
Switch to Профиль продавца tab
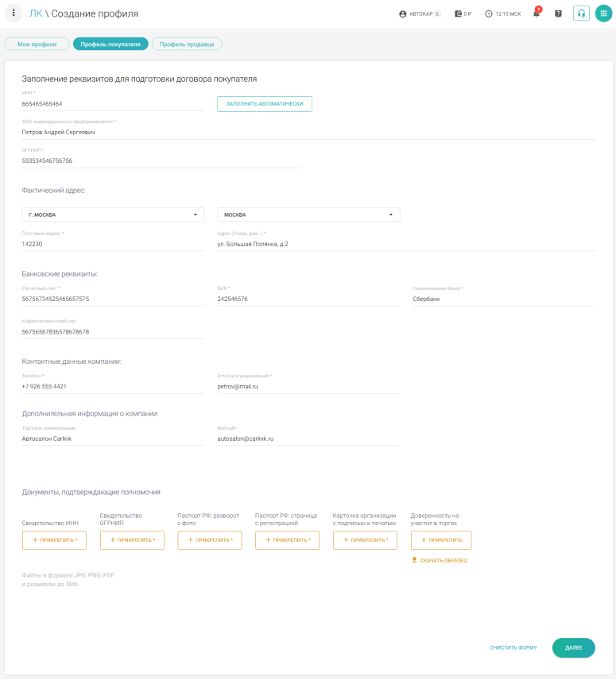187,44
